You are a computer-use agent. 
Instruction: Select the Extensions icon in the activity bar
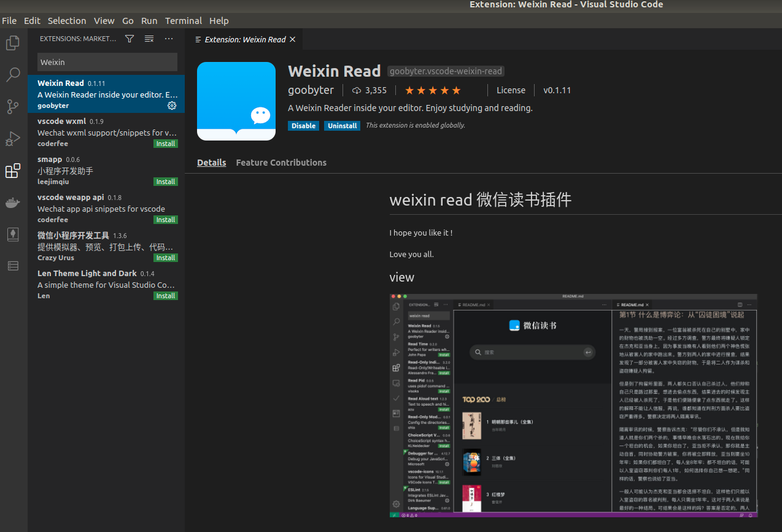pyautogui.click(x=13, y=171)
